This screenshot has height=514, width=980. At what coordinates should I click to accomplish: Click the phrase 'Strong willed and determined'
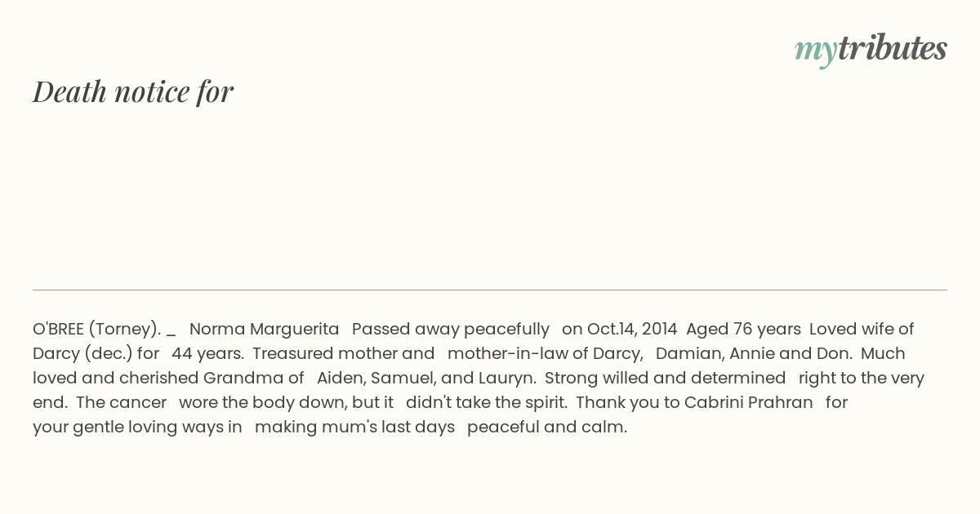click(666, 379)
